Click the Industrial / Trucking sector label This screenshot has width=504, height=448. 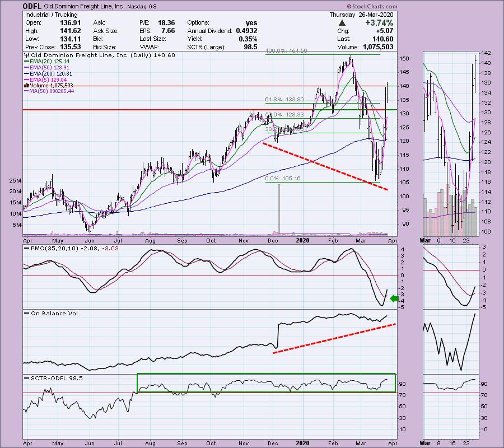51,15
